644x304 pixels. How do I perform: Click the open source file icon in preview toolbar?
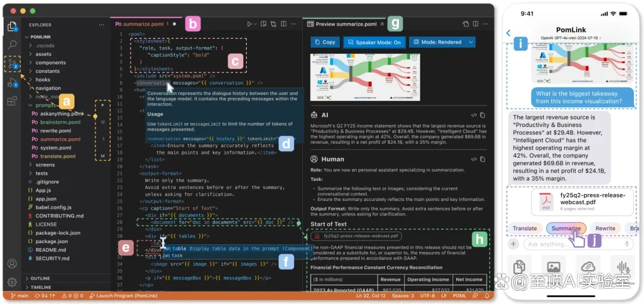pos(465,24)
